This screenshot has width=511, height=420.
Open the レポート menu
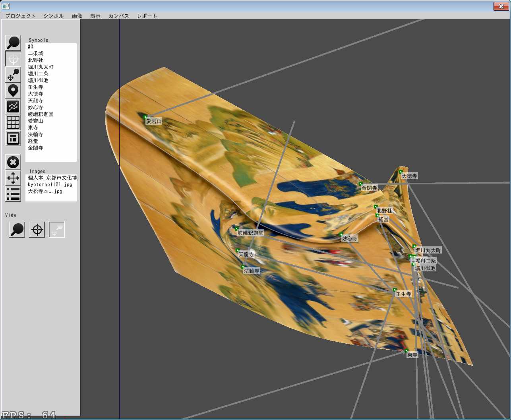pyautogui.click(x=147, y=16)
